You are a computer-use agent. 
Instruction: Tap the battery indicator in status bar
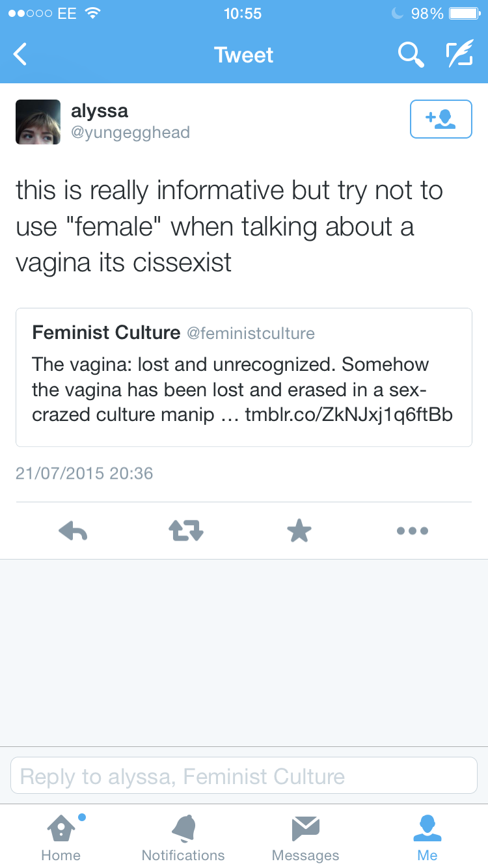click(463, 13)
